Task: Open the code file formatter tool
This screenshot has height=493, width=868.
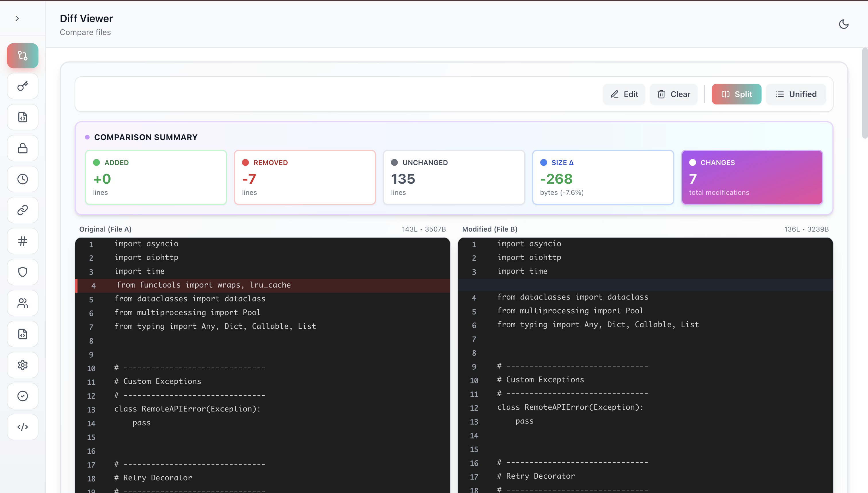Action: coord(22,117)
